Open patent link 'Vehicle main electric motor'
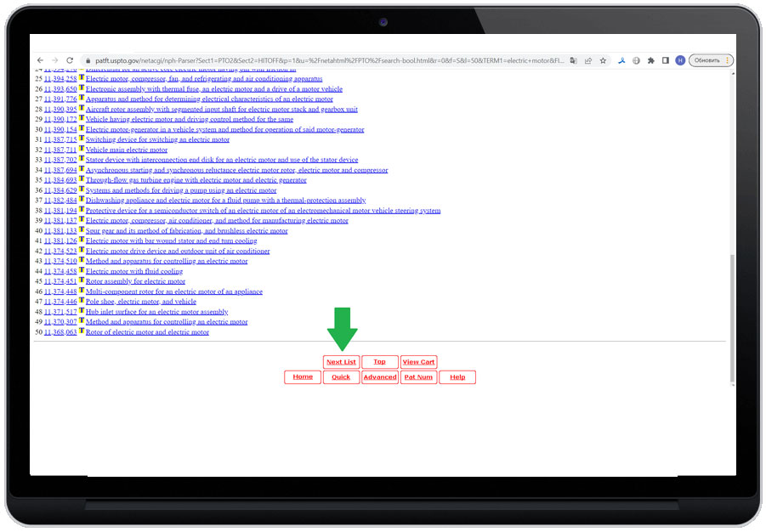 coord(127,150)
